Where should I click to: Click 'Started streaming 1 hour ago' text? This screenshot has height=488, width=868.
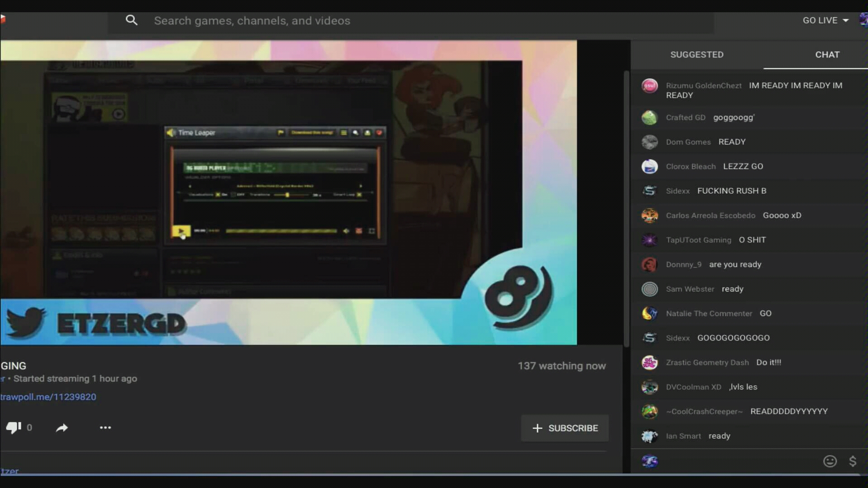(x=75, y=378)
